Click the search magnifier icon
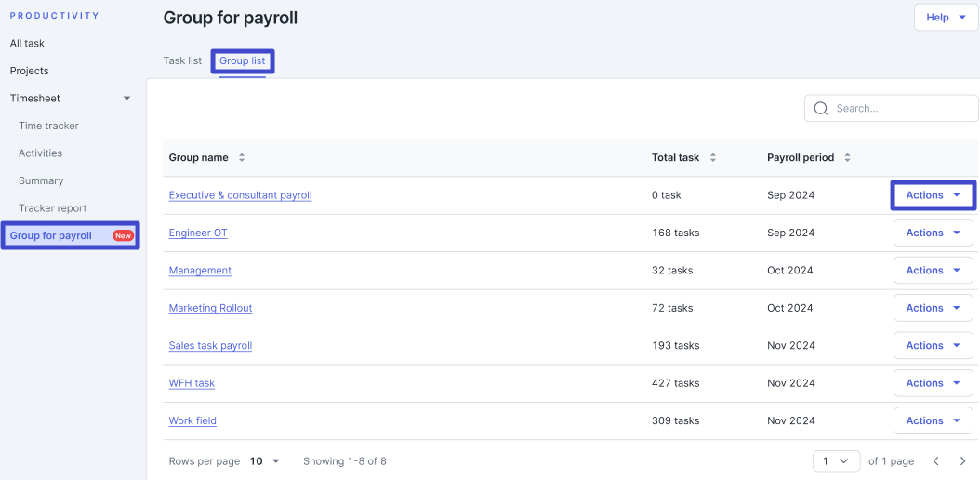The image size is (980, 480). [821, 108]
